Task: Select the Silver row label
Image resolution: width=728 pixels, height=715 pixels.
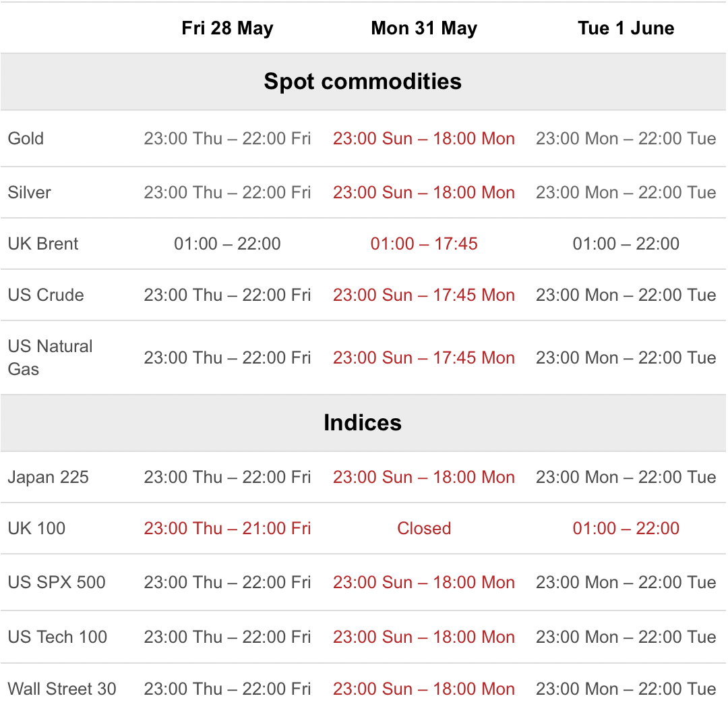Action: 29,192
